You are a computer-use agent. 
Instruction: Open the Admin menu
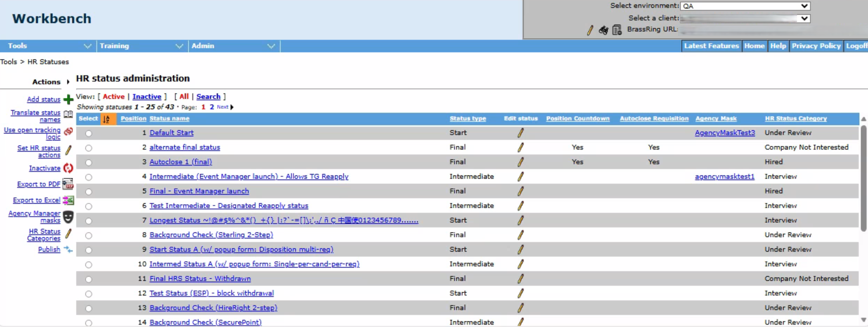pyautogui.click(x=234, y=46)
